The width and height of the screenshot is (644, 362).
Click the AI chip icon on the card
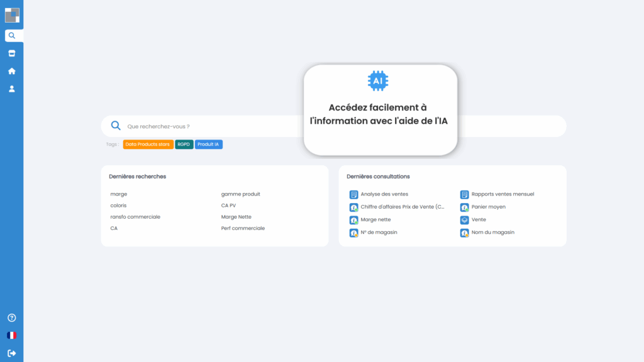click(x=378, y=81)
